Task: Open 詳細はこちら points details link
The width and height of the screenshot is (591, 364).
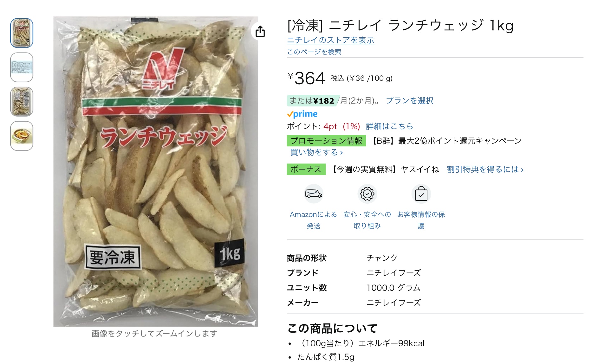Action: pyautogui.click(x=389, y=126)
